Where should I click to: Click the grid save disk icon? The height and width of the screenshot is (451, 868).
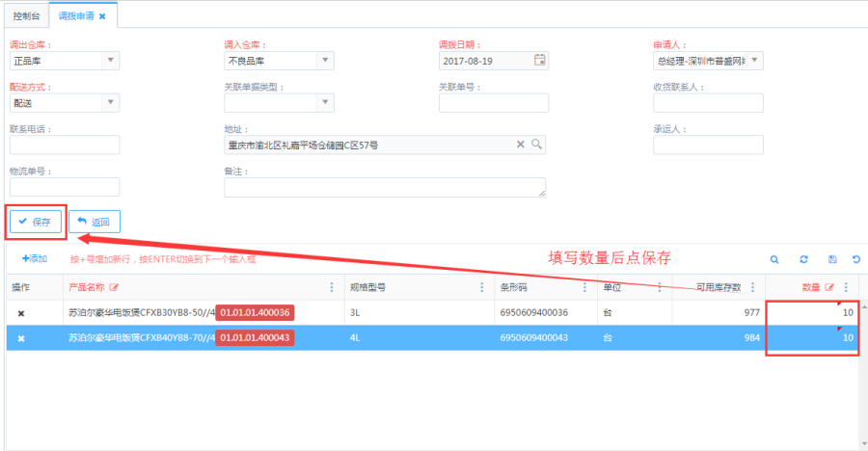click(831, 259)
